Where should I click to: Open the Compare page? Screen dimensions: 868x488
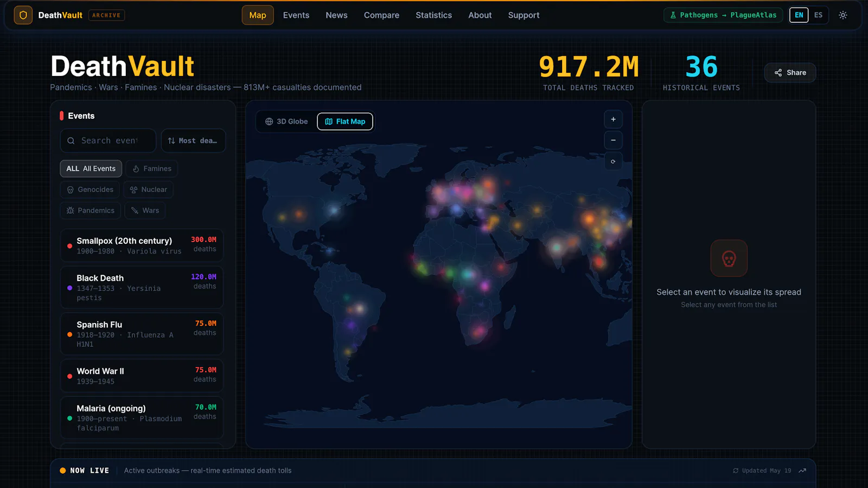(381, 15)
